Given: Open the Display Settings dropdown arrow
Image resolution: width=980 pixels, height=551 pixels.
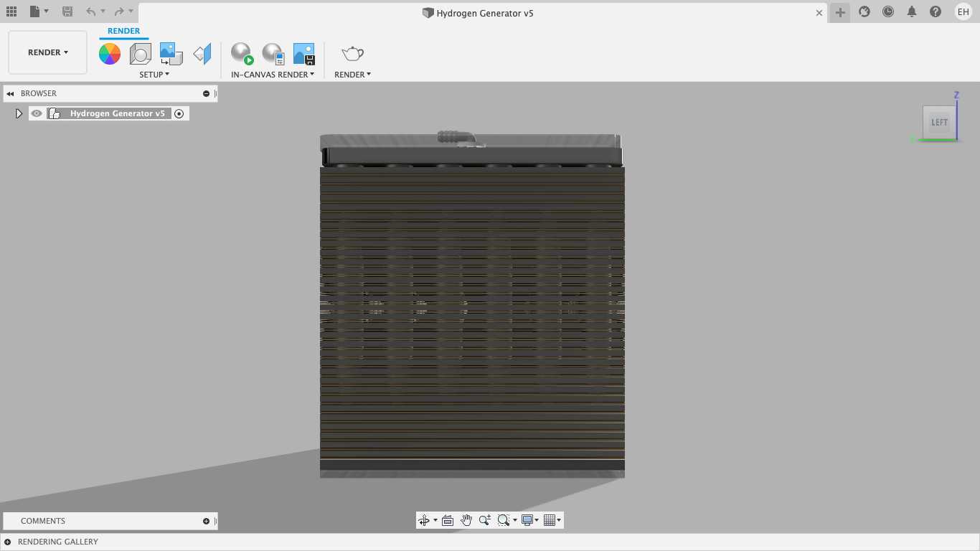Looking at the screenshot, I should [x=537, y=521].
